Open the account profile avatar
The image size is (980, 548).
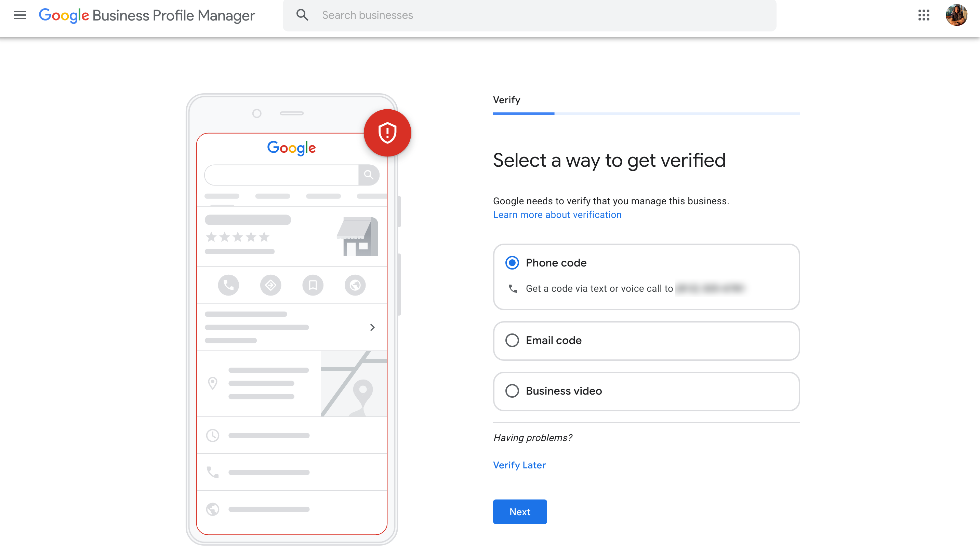tap(956, 15)
